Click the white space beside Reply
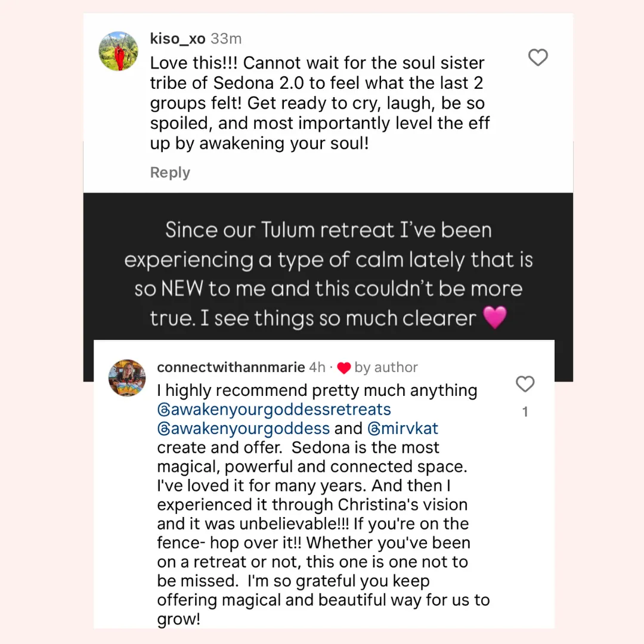The image size is (644, 644). 370,172
